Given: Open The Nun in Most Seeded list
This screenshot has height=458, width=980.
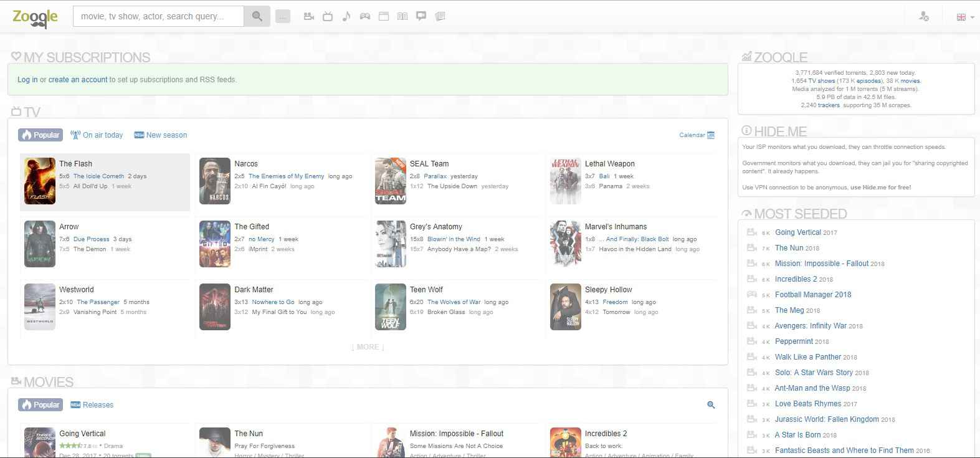Looking at the screenshot, I should [x=789, y=248].
